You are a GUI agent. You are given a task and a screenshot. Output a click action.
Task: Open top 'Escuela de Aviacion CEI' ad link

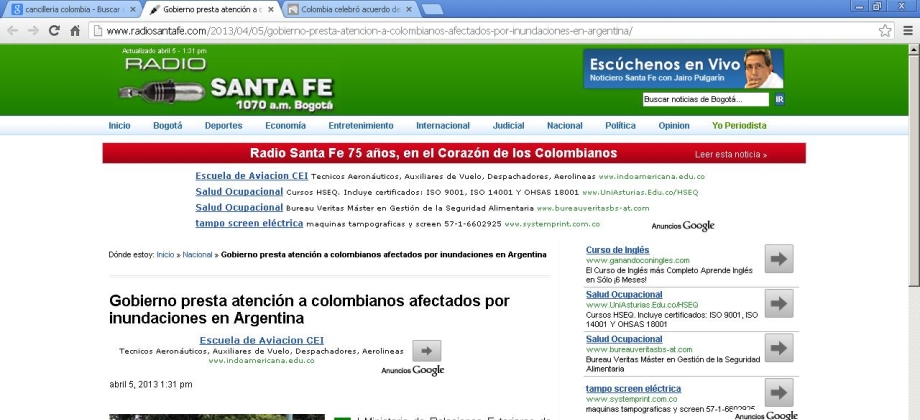click(252, 176)
